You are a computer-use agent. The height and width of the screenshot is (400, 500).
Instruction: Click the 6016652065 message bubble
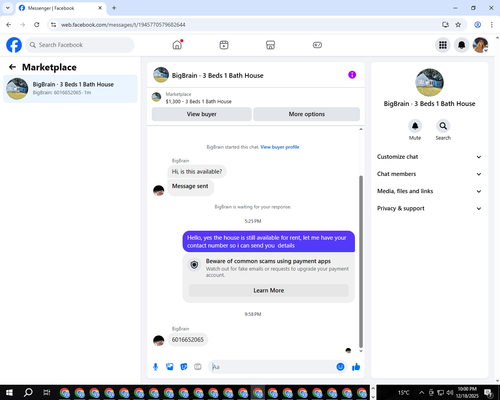[x=188, y=340]
